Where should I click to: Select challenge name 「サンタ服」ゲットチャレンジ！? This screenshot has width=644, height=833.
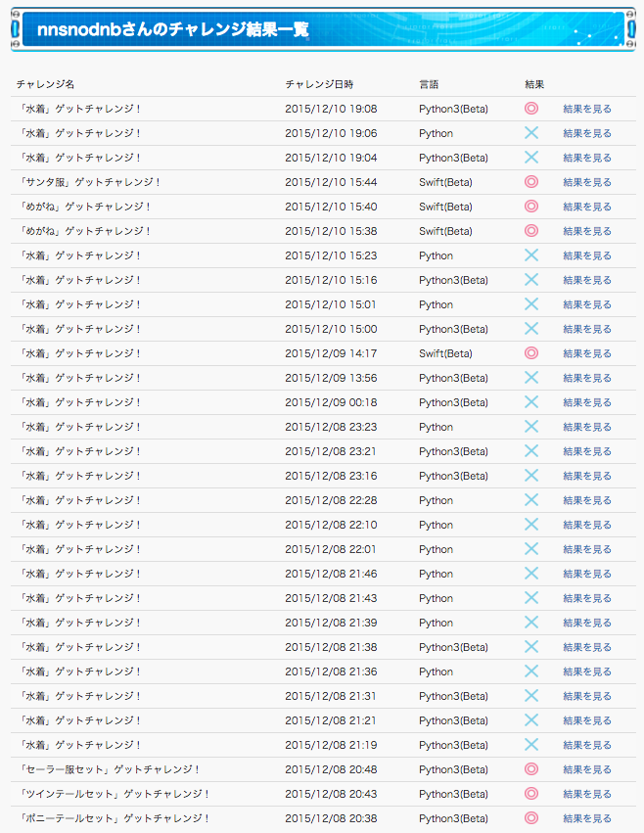tap(89, 182)
